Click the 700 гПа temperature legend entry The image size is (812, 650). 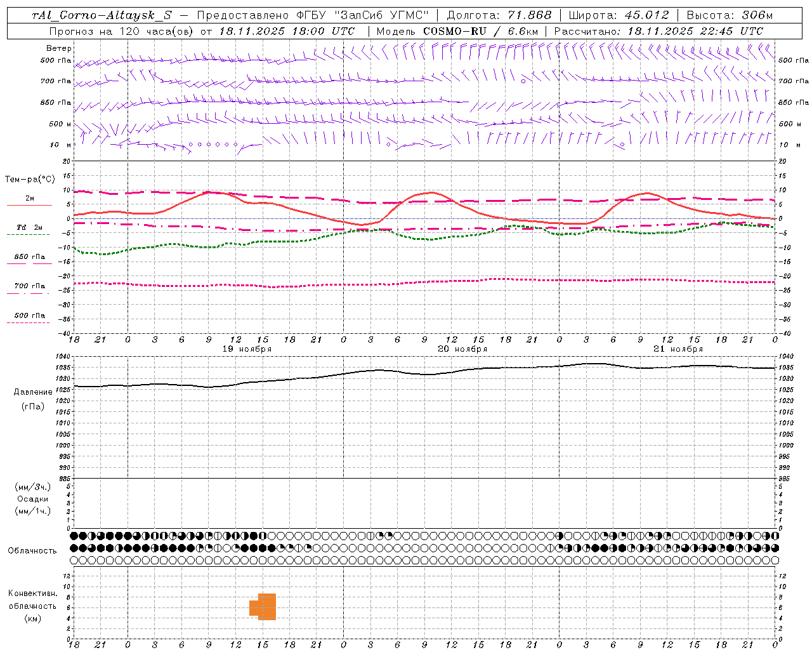(x=29, y=288)
